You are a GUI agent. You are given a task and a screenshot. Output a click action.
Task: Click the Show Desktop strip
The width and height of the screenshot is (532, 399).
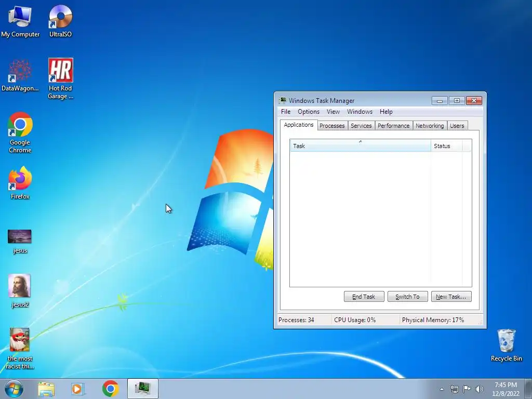click(528, 389)
